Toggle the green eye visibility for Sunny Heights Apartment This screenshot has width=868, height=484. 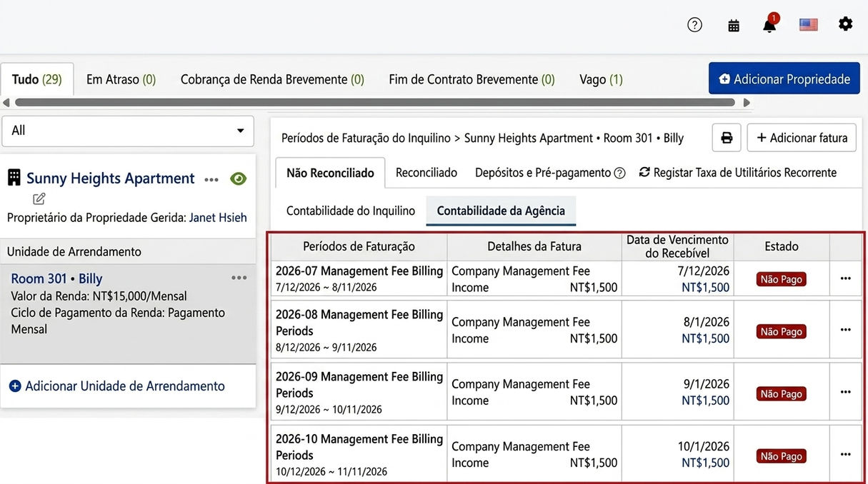pos(239,178)
